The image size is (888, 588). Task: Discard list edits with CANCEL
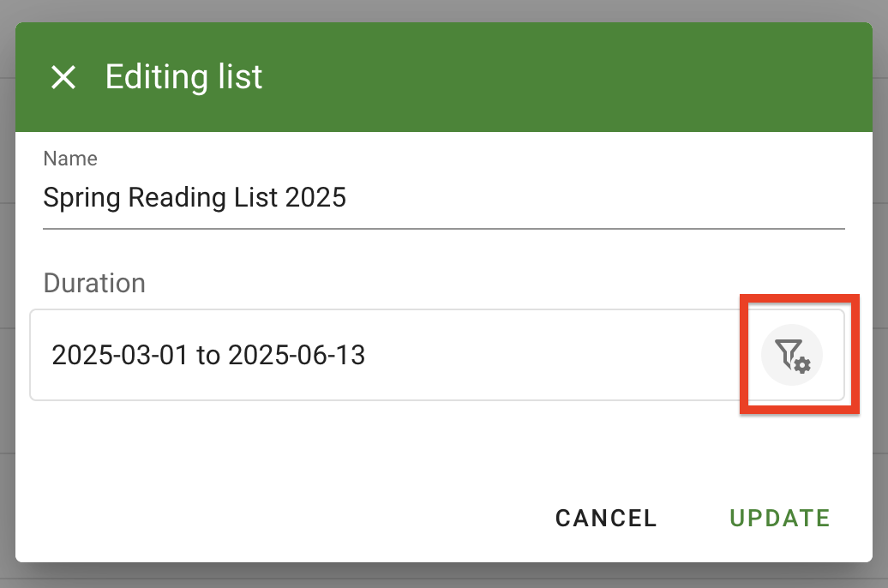pyautogui.click(x=606, y=518)
